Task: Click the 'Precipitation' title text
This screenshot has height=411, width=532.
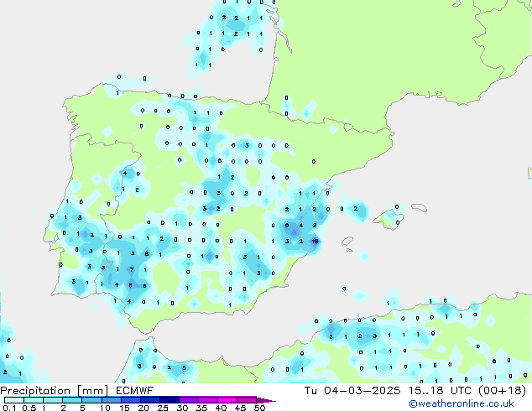Action: 35,391
